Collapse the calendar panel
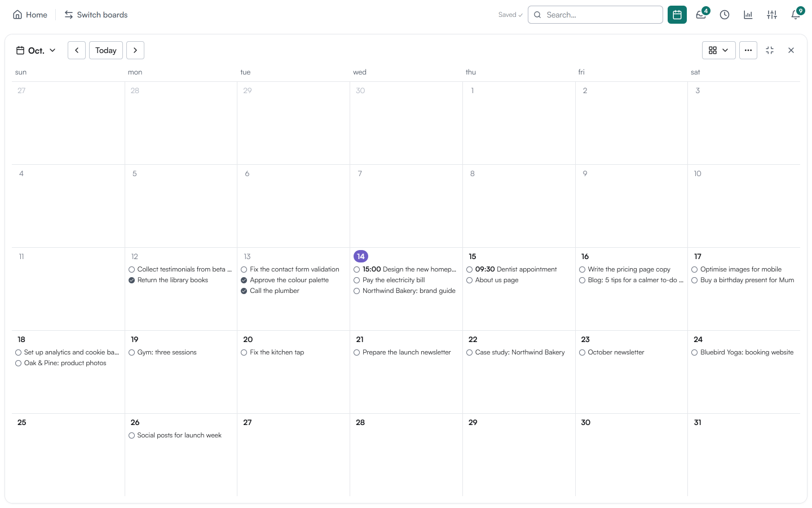 pyautogui.click(x=770, y=50)
